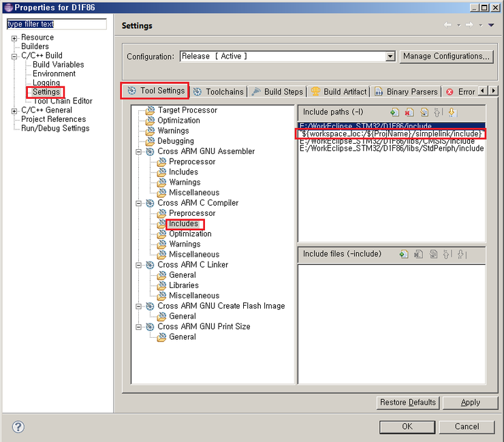Navigate forward using the arrow icon
Viewport: 504px width, 442px height.
(x=469, y=25)
